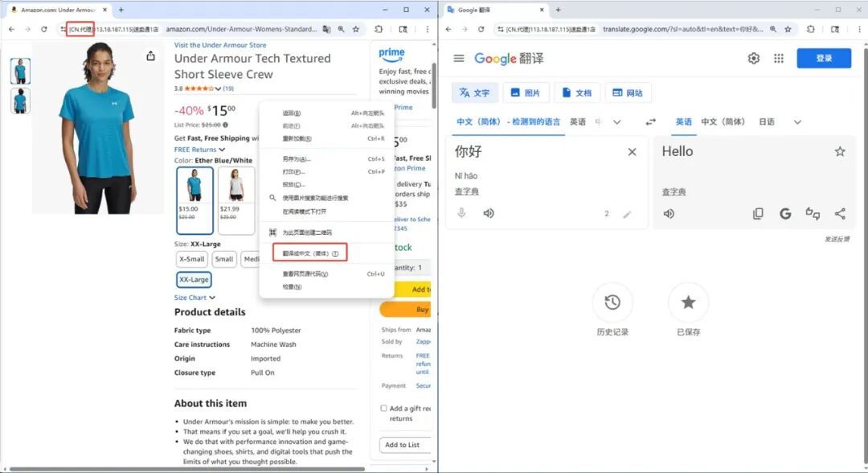
Task: Click the Google Translate URL address bar
Action: click(x=682, y=29)
